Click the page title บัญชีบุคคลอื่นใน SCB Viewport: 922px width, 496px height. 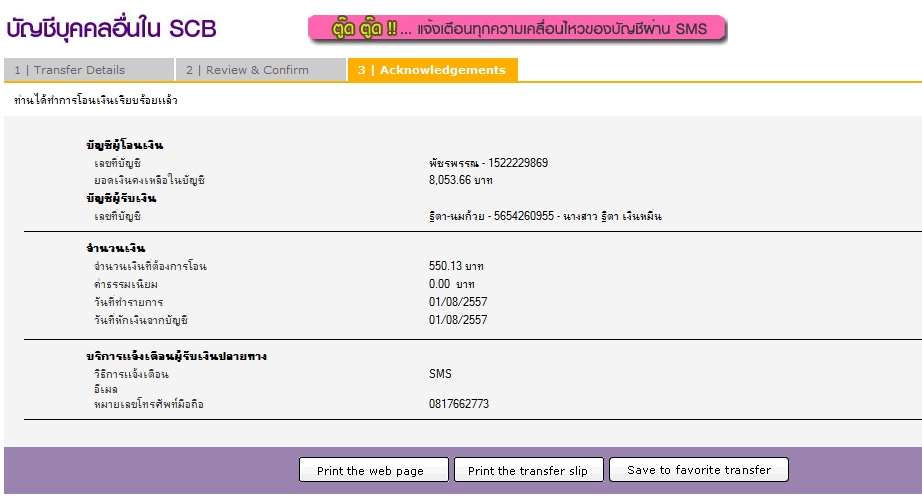(111, 29)
